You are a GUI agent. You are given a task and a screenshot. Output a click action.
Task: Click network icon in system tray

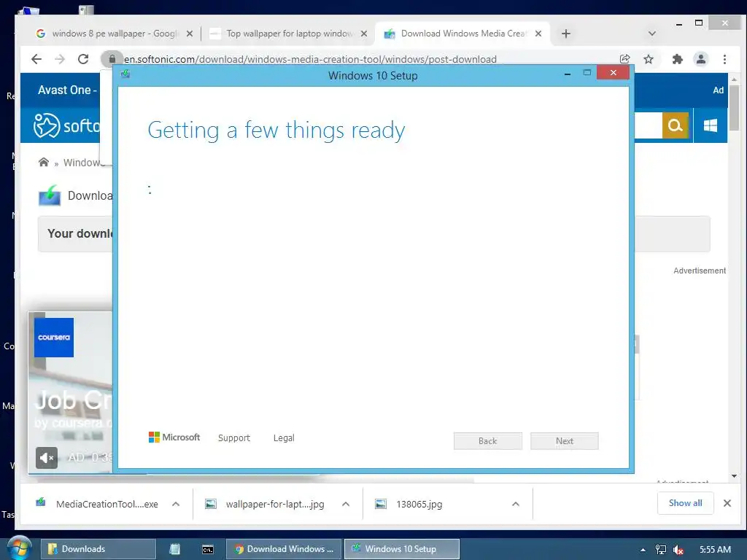[x=661, y=550]
